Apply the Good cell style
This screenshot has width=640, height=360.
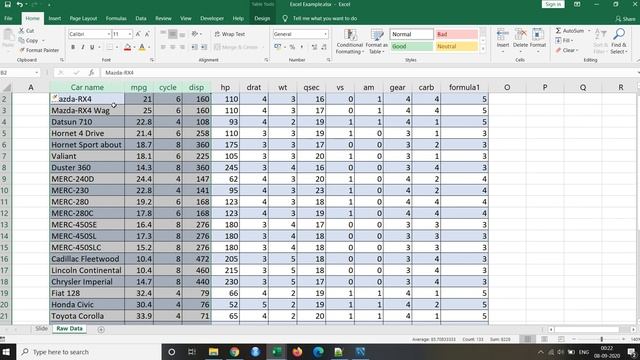pyautogui.click(x=411, y=47)
